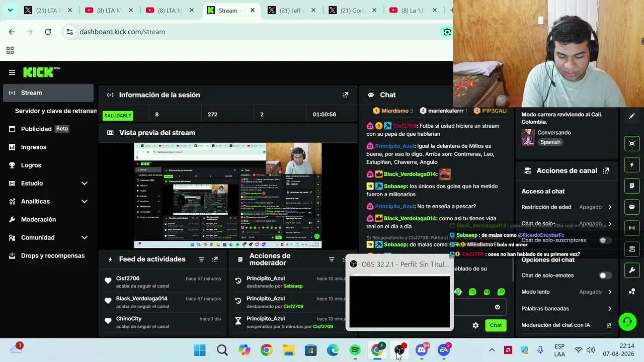Click the wrench icon in right rail
This screenshot has width=644, height=362.
(x=632, y=270)
